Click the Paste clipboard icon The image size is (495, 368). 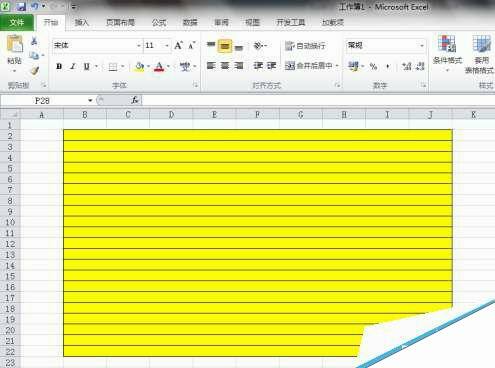pyautogui.click(x=15, y=43)
